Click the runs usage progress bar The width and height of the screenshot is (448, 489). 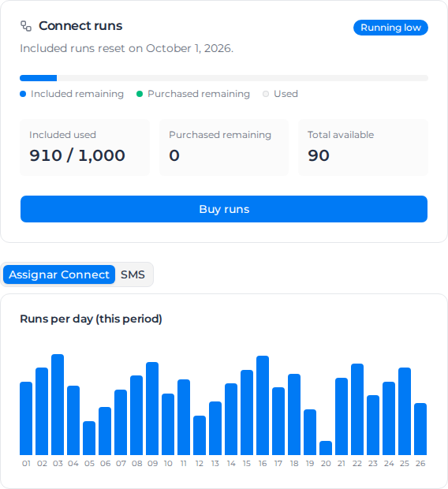(224, 78)
